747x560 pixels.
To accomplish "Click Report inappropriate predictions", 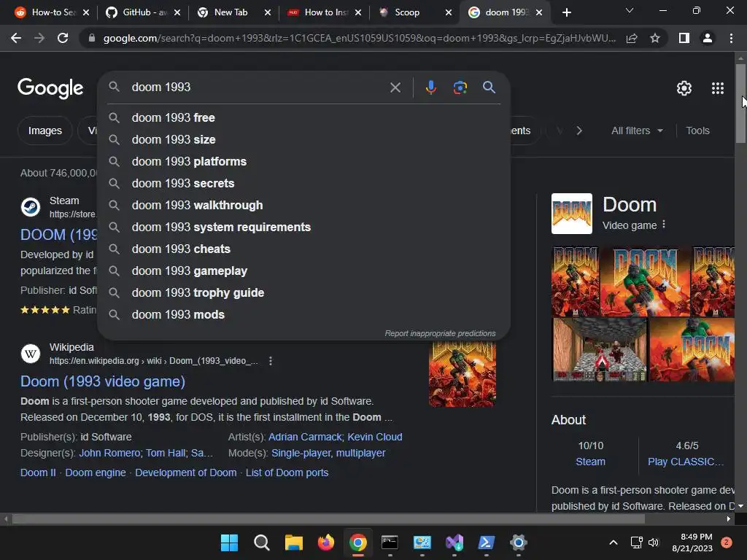I will pos(440,333).
